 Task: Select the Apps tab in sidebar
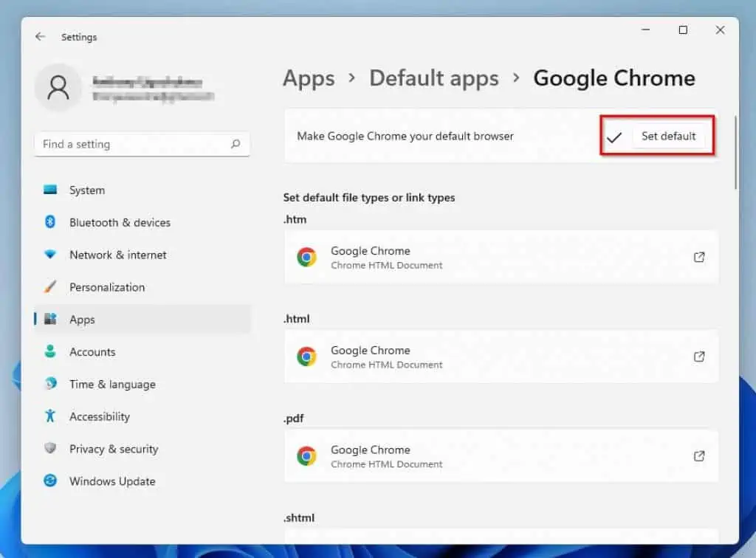[x=82, y=320]
